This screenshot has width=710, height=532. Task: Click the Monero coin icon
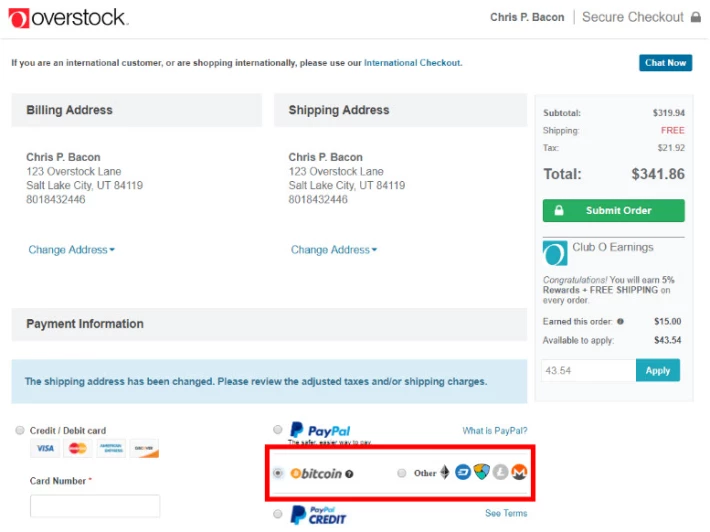(x=519, y=472)
